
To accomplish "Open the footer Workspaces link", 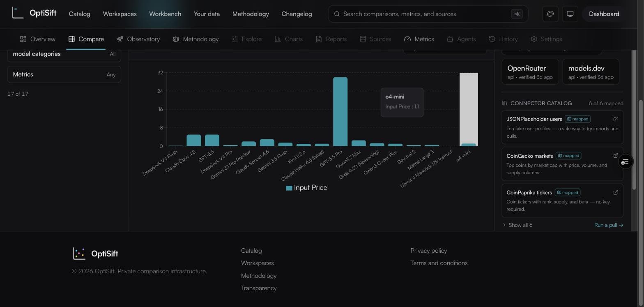I will [258, 263].
